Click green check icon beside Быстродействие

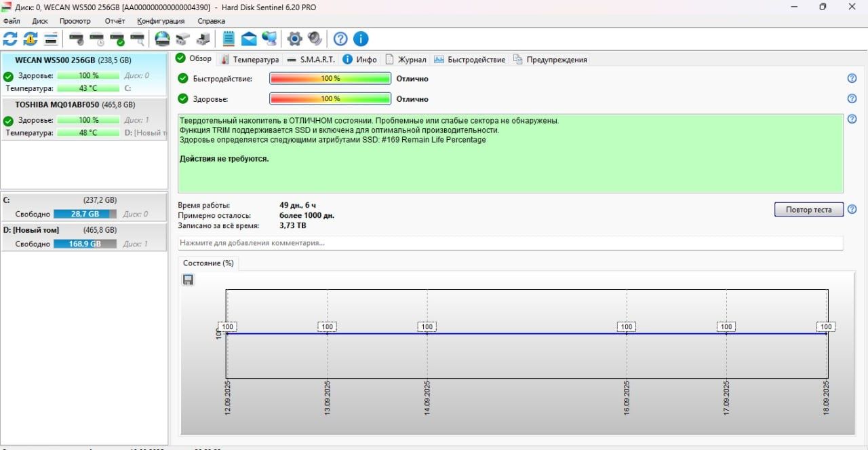(x=183, y=79)
